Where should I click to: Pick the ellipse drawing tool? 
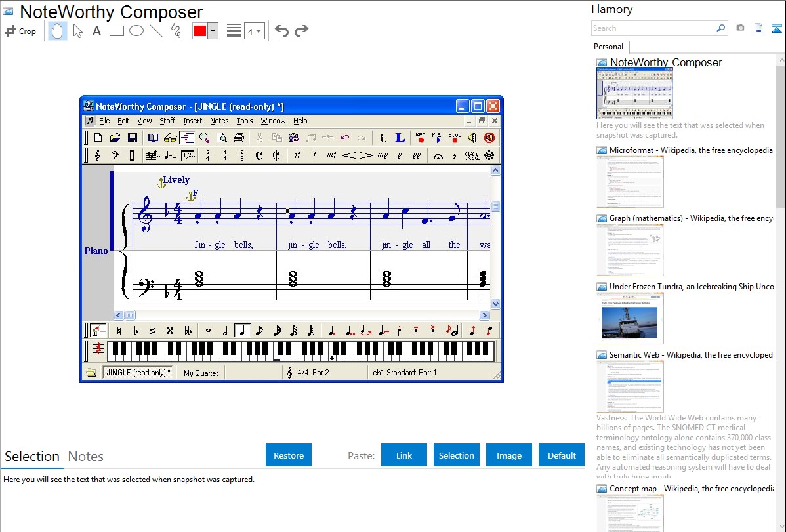tap(136, 31)
